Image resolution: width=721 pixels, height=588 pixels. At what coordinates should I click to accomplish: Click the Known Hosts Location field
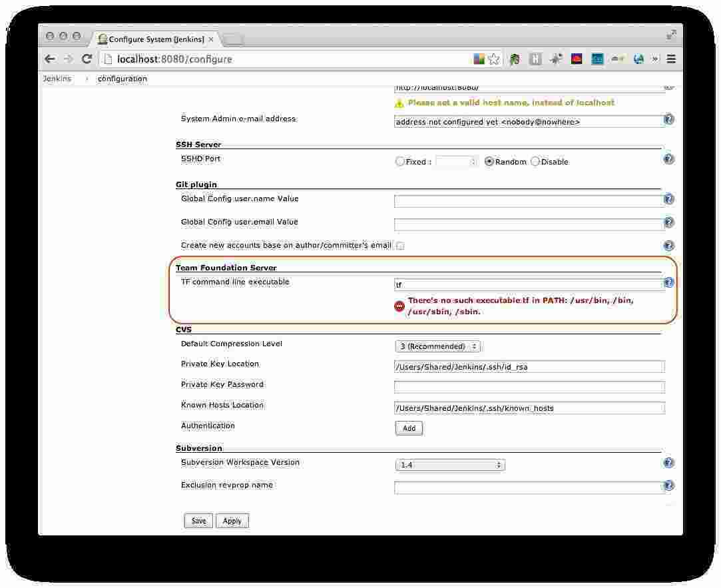pyautogui.click(x=529, y=408)
